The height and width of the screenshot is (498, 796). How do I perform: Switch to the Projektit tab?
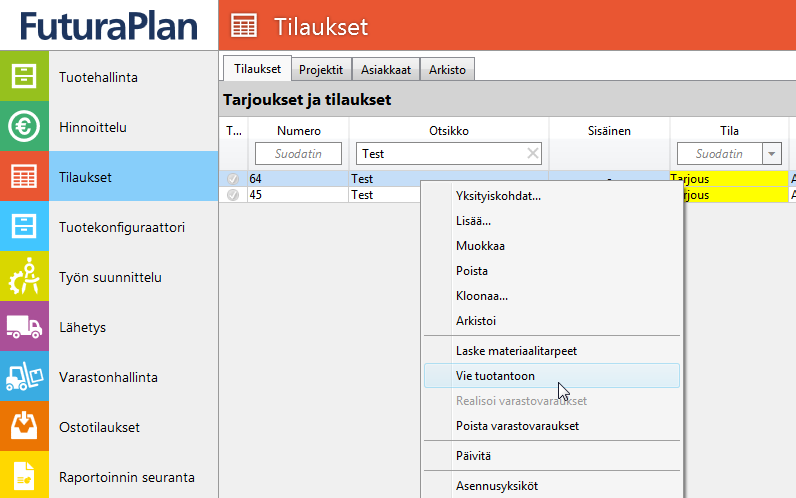(321, 70)
